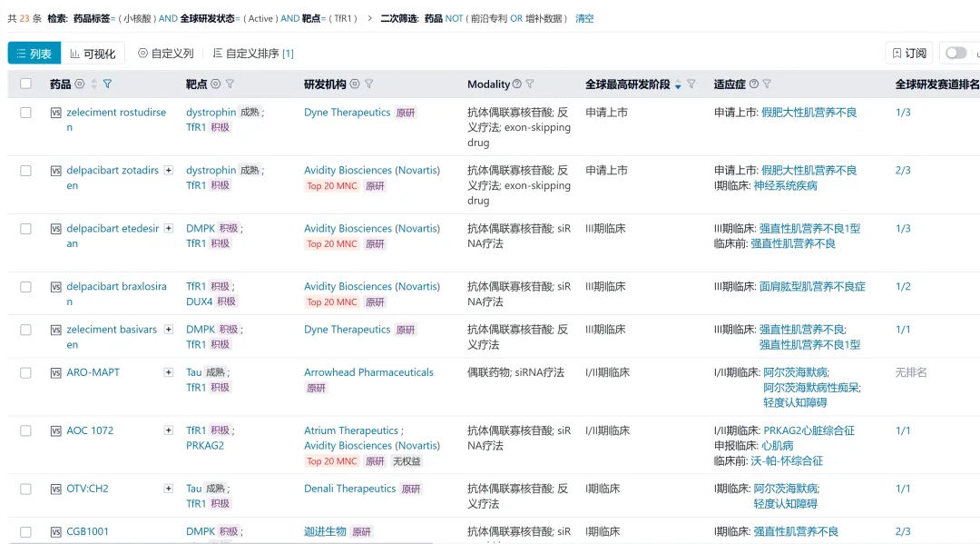Viewport: 980px width, 544px height.
Task: Toggle the switch next to 订阅
Action: coord(955,54)
